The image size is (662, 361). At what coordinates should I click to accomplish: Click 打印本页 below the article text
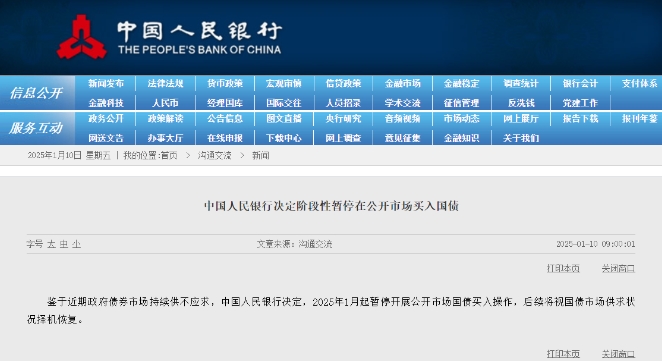pos(563,353)
